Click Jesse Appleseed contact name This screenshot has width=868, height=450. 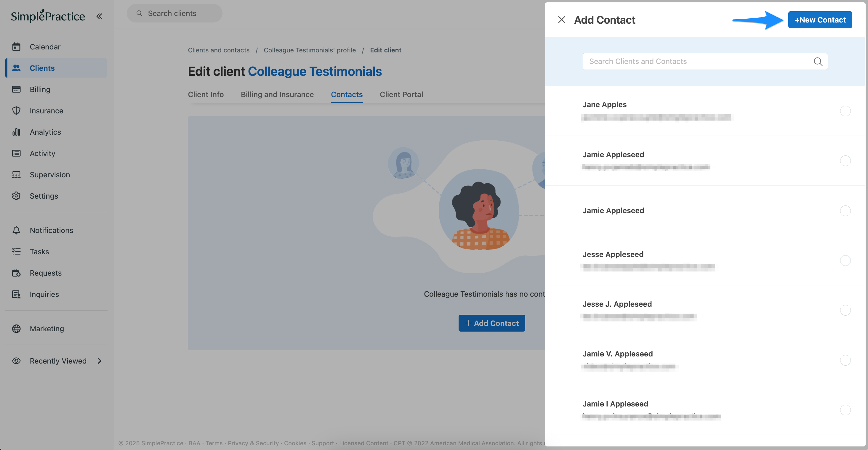(613, 254)
